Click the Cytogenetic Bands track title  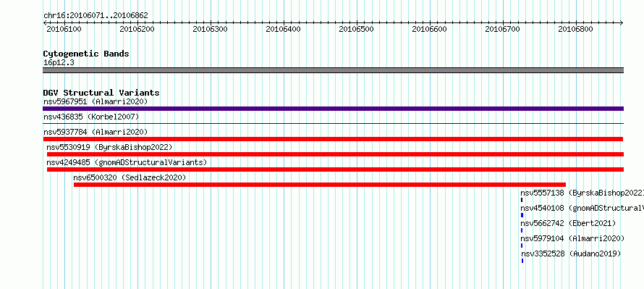[x=86, y=54]
